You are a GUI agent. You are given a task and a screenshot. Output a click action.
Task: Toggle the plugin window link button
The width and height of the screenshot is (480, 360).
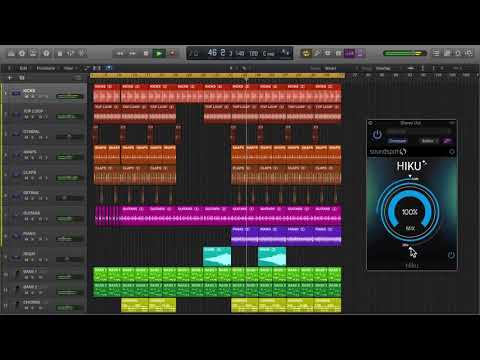coord(447,141)
